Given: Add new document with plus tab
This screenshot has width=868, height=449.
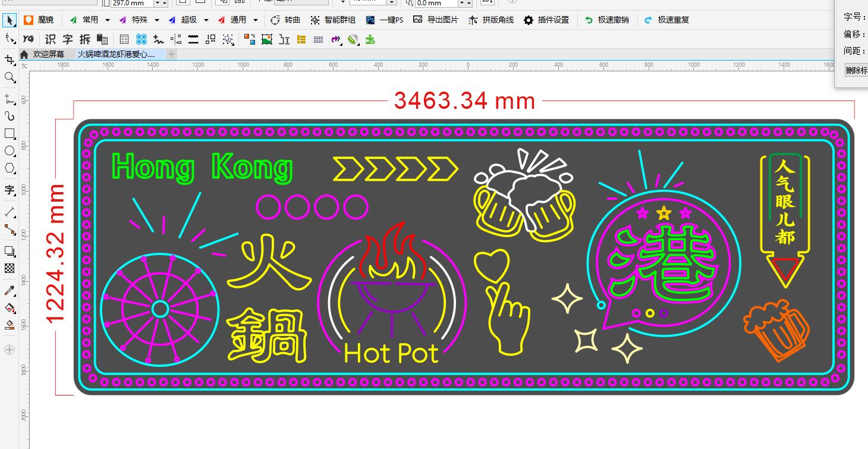Looking at the screenshot, I should [x=172, y=54].
